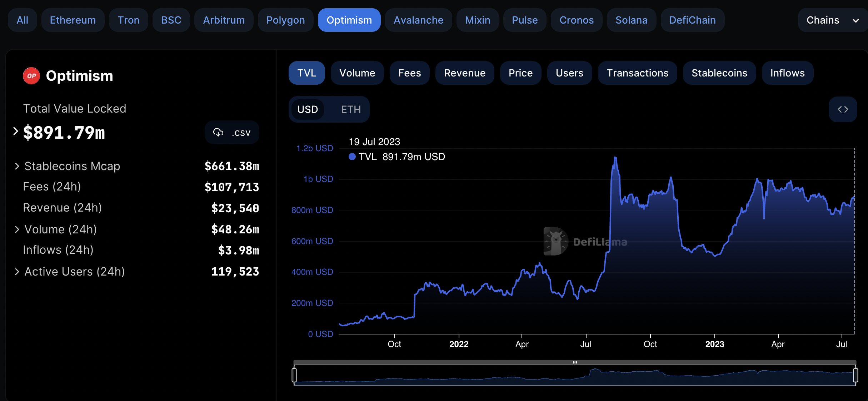Switch to the BSC chain tab
This screenshot has height=401, width=868.
(x=171, y=20)
